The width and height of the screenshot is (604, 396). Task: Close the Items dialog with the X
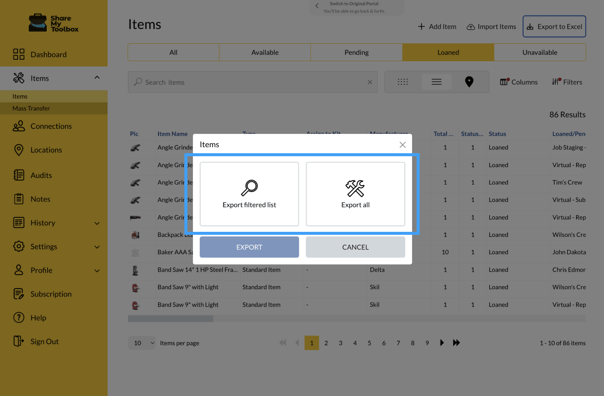(403, 144)
